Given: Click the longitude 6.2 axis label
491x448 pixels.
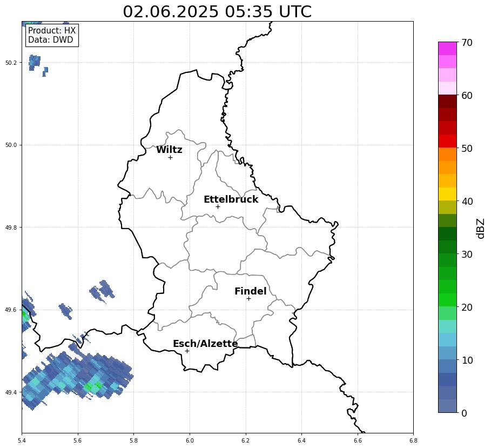Looking at the screenshot, I should click(x=245, y=440).
